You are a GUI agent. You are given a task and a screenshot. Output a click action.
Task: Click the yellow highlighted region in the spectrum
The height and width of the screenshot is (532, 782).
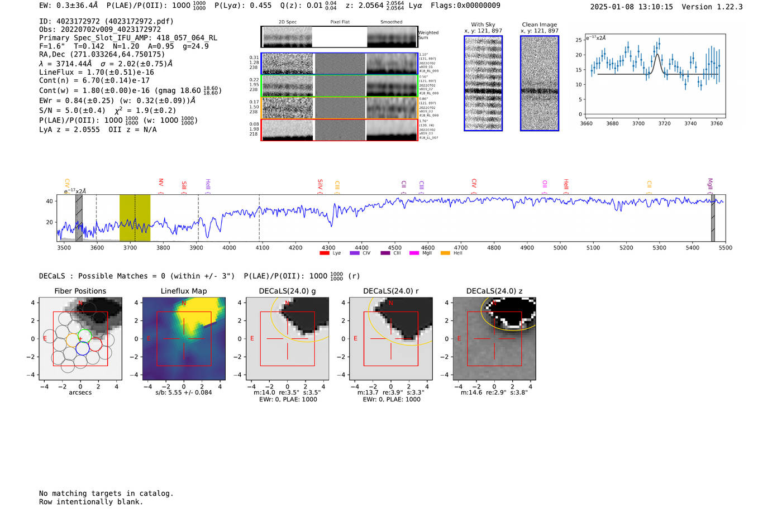click(x=135, y=218)
